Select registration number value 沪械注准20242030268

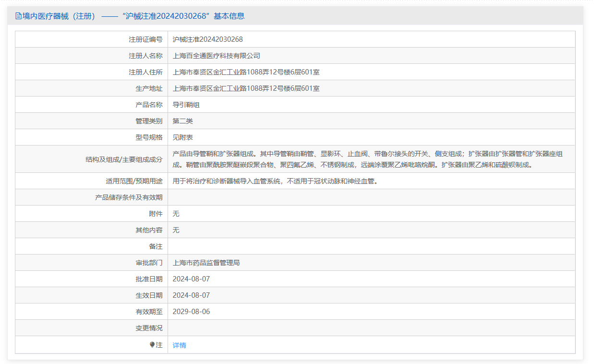[x=208, y=39]
